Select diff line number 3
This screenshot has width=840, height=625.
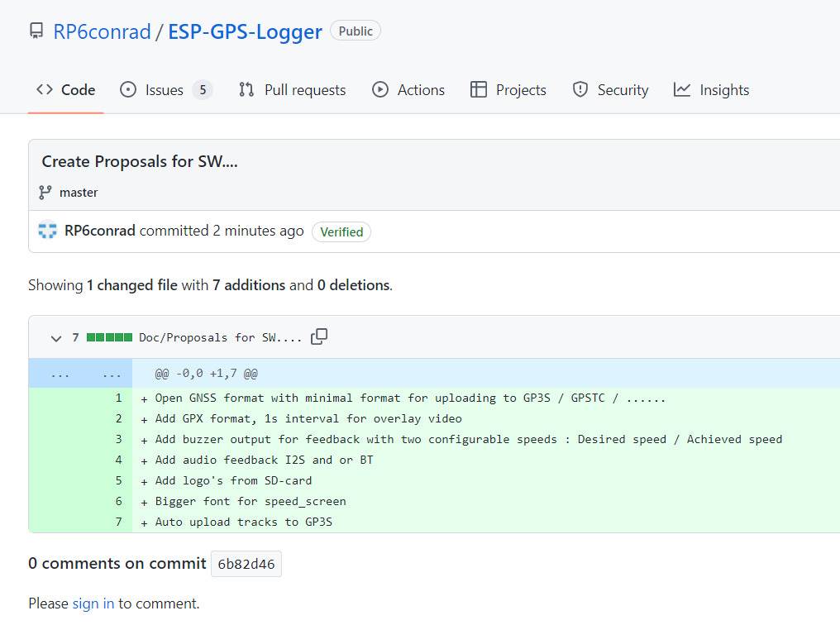(x=118, y=439)
